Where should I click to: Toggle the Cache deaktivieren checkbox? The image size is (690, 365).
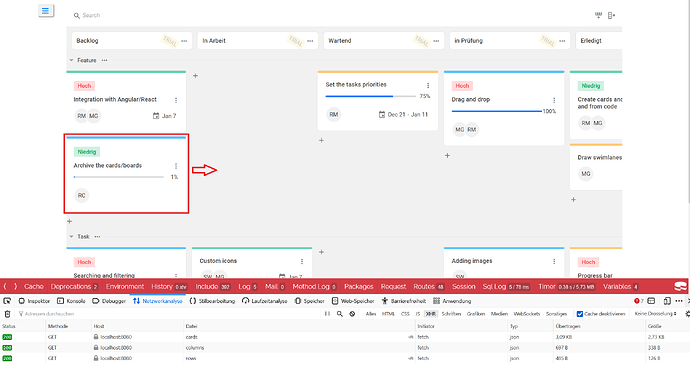(x=580, y=314)
